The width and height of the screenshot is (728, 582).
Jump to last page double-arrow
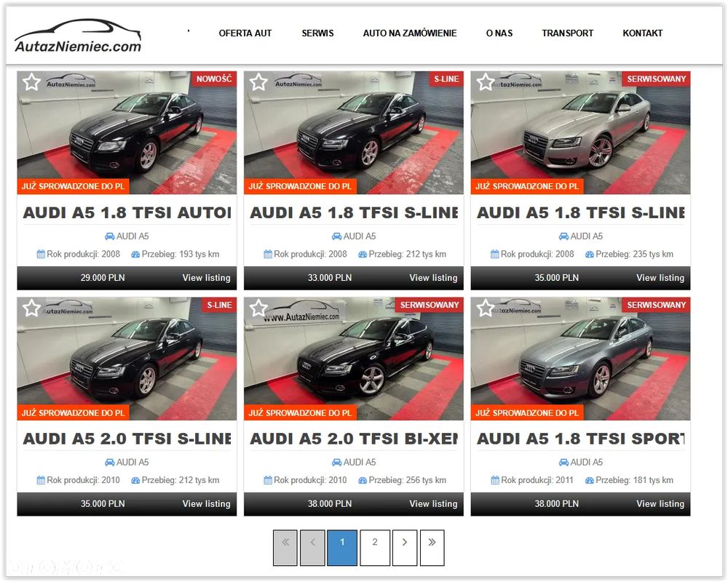point(432,548)
